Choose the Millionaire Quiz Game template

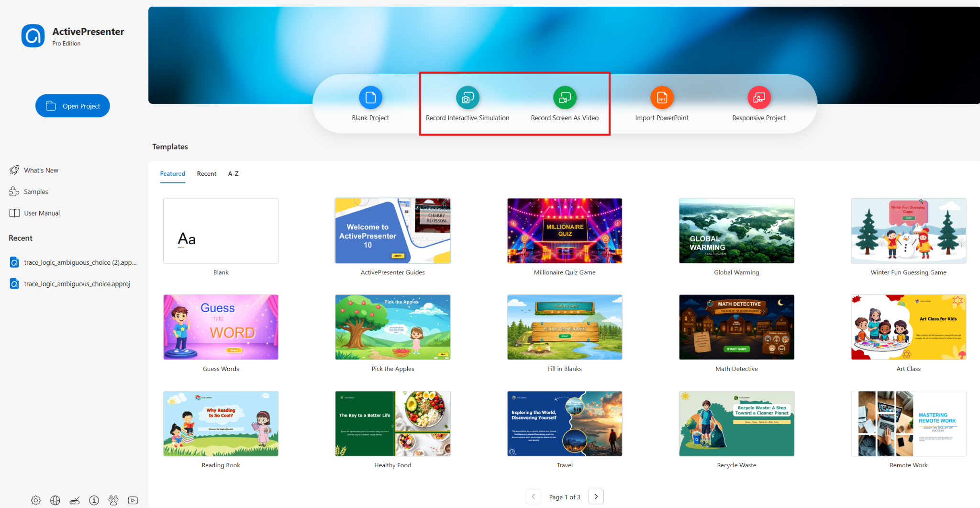(x=565, y=231)
